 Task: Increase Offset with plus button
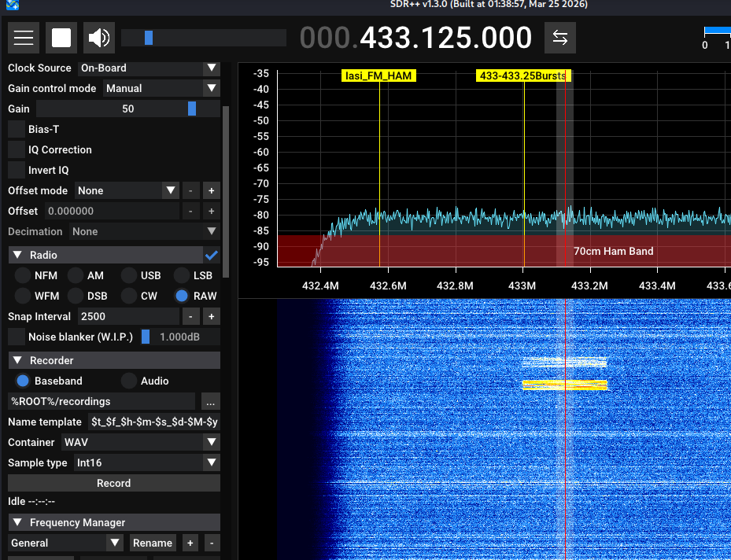(x=211, y=212)
